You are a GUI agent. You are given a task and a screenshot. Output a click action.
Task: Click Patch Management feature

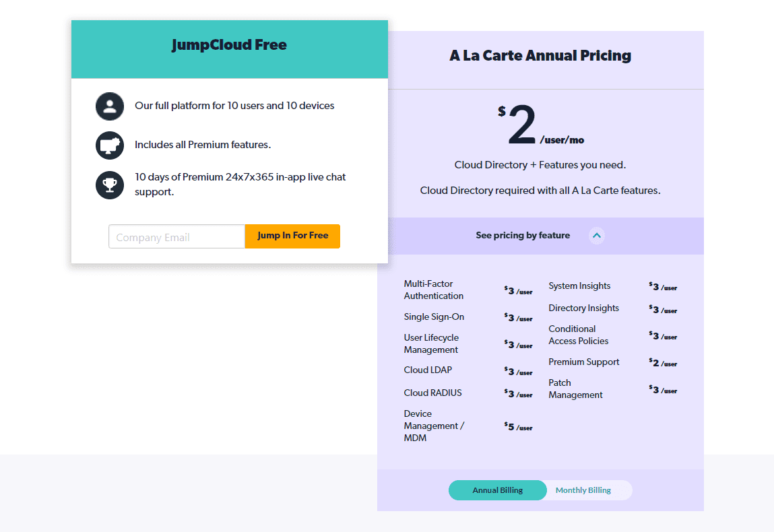[575, 389]
